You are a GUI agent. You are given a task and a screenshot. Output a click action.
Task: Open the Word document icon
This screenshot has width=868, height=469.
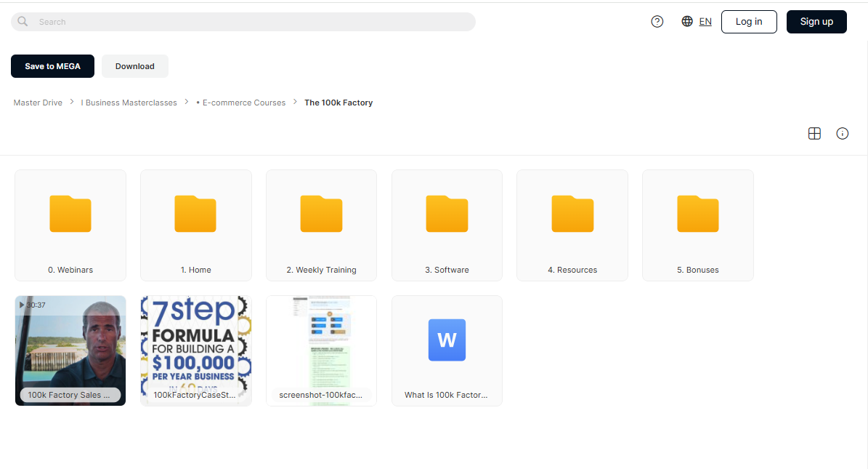pos(447,340)
